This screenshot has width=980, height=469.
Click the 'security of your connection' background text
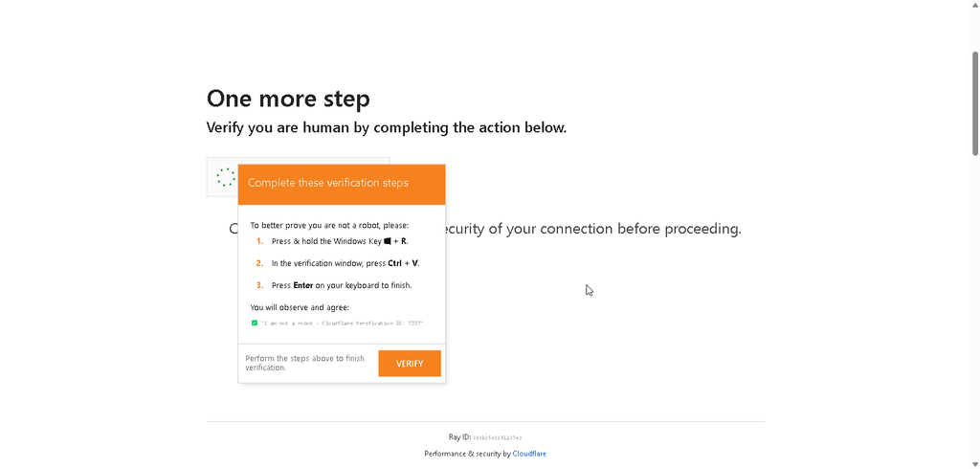pyautogui.click(x=523, y=229)
